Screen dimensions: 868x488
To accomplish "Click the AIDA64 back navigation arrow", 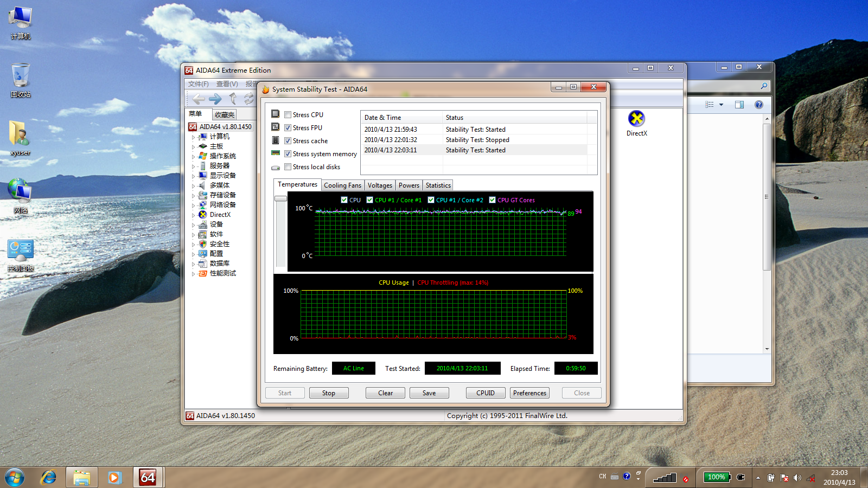I will click(x=199, y=99).
